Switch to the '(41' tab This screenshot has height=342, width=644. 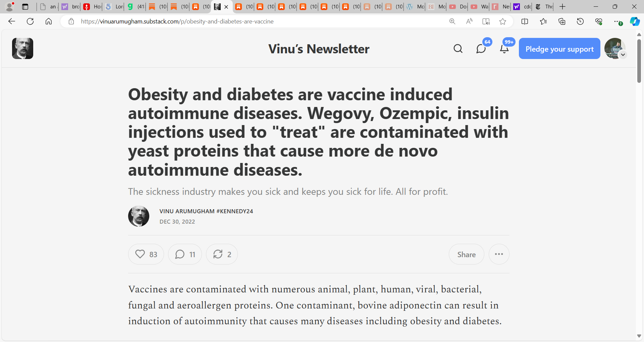tap(136, 6)
